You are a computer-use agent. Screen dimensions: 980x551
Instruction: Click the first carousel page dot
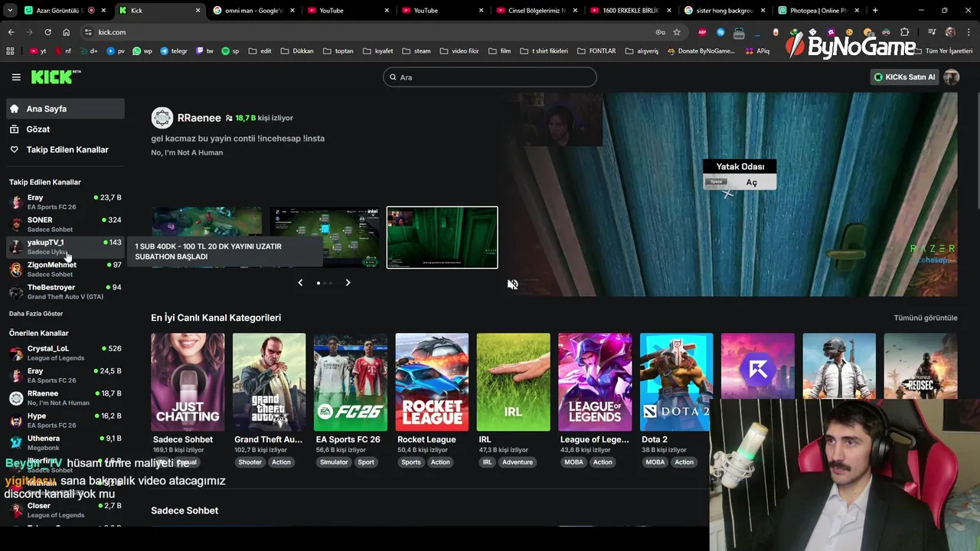click(318, 283)
